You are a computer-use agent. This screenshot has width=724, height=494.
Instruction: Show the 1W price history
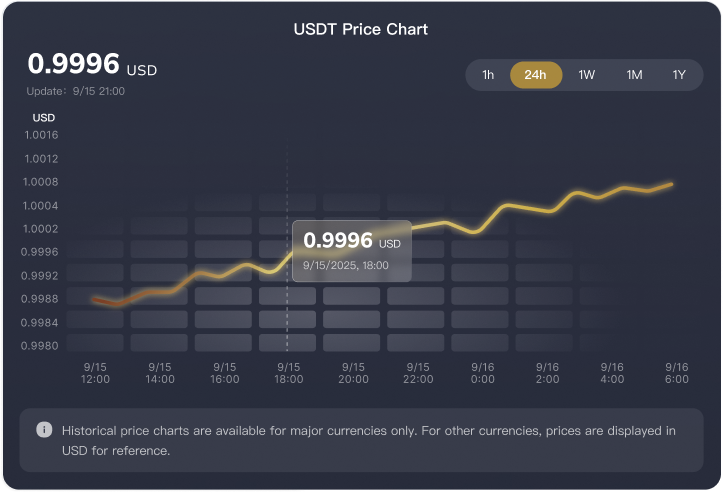[x=587, y=75]
